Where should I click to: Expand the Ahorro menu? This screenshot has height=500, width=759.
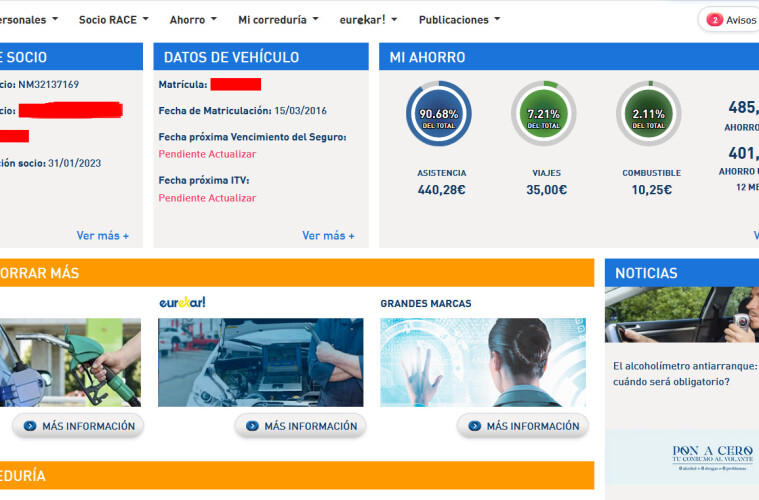click(193, 20)
